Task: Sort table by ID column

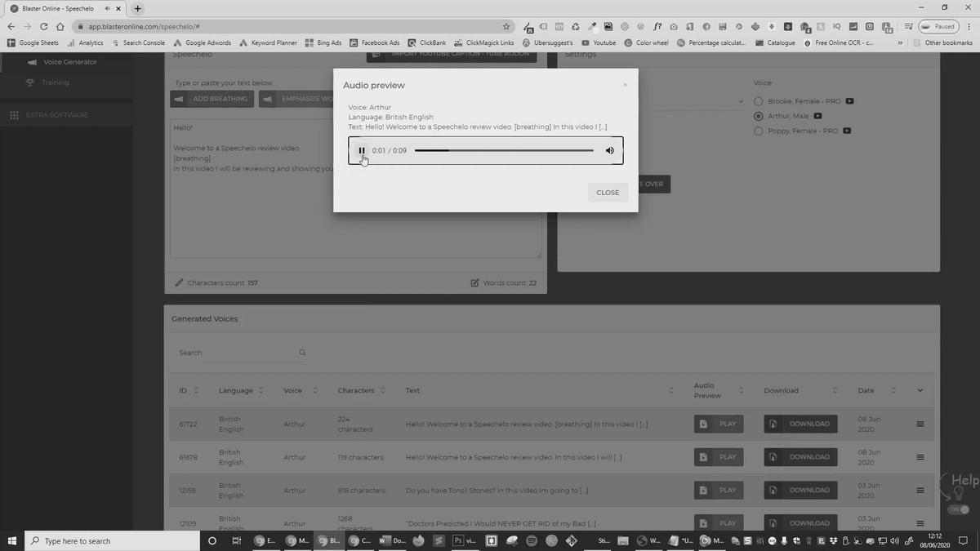Action: 196,390
